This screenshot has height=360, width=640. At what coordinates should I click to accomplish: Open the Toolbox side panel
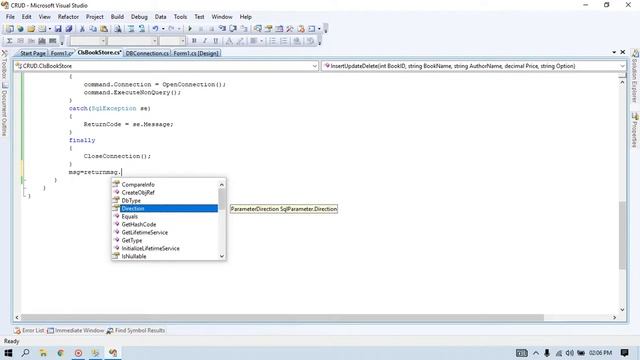click(4, 65)
